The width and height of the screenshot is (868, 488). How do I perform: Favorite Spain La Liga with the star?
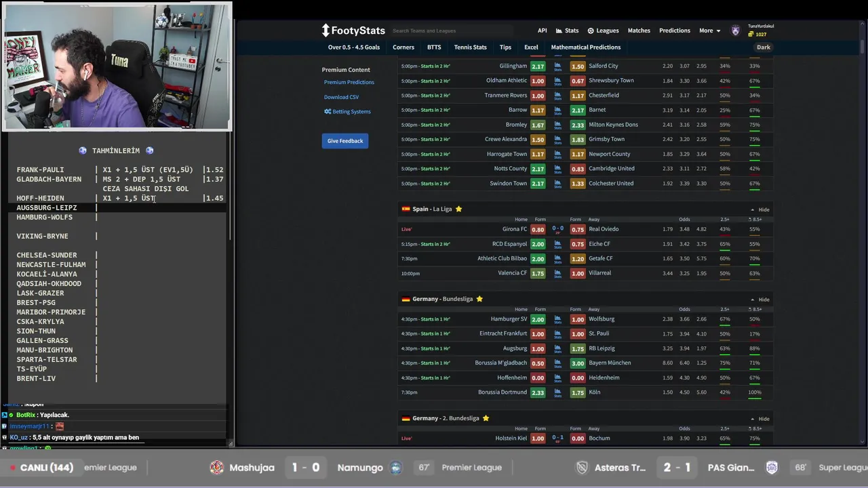458,209
